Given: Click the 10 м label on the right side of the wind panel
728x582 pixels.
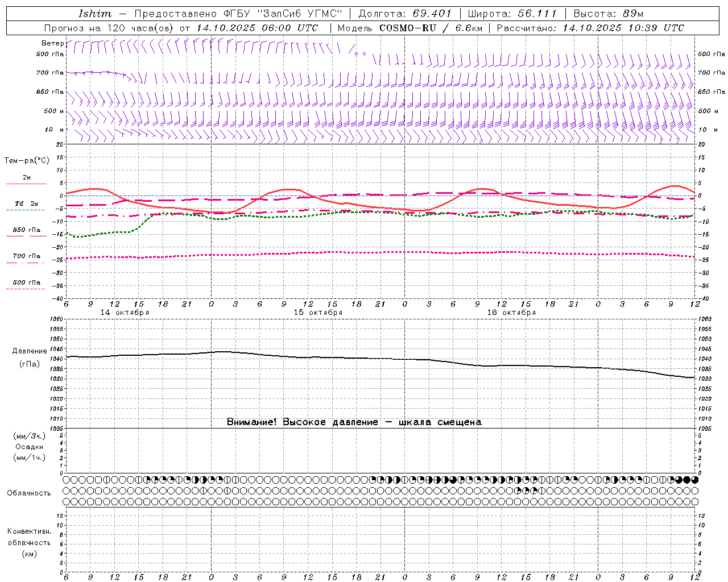Looking at the screenshot, I should pyautogui.click(x=708, y=130).
